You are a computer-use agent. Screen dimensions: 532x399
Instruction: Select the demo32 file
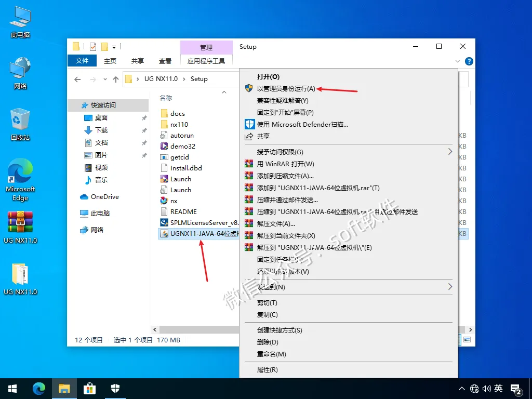point(182,146)
